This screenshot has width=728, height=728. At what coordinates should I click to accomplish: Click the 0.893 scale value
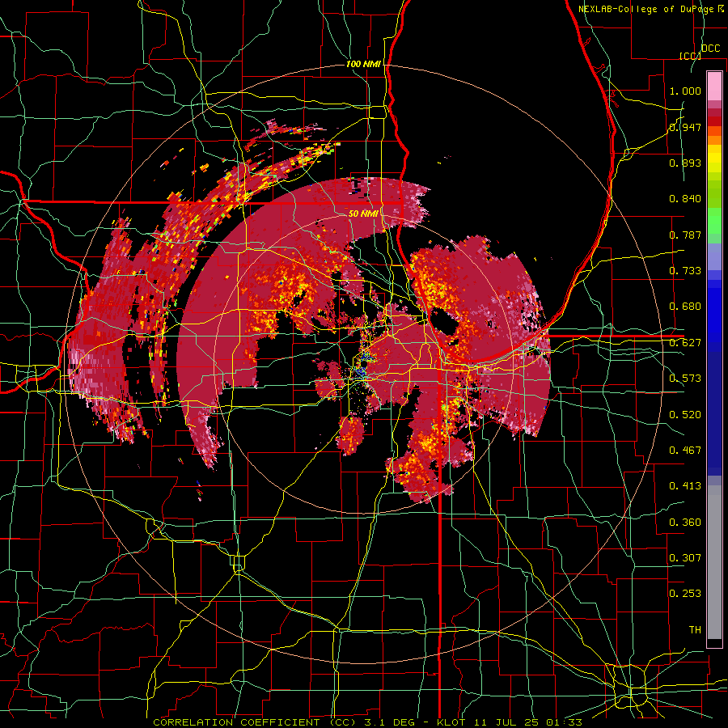685,163
